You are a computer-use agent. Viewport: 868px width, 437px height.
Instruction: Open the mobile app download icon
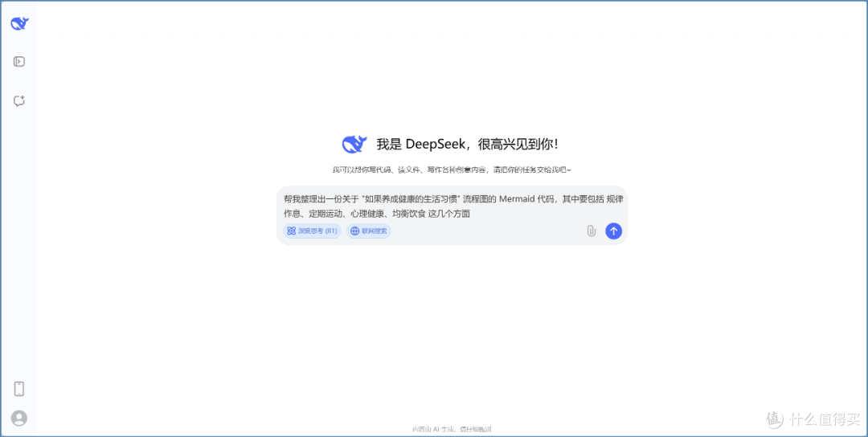point(18,389)
